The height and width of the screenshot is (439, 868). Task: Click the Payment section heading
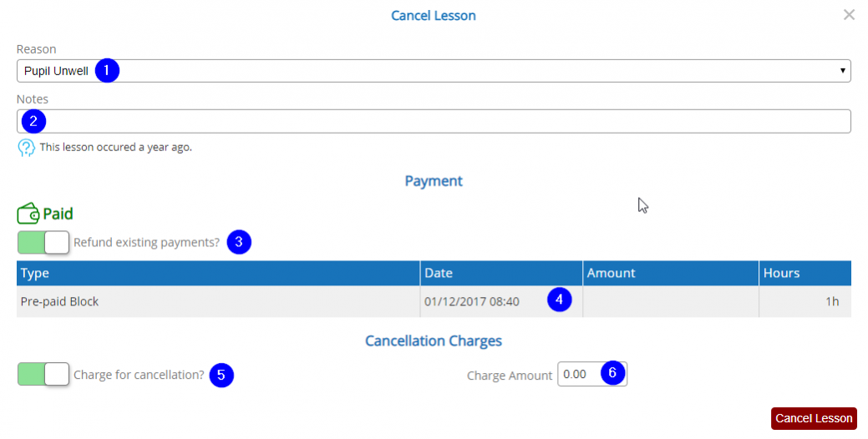(x=434, y=181)
